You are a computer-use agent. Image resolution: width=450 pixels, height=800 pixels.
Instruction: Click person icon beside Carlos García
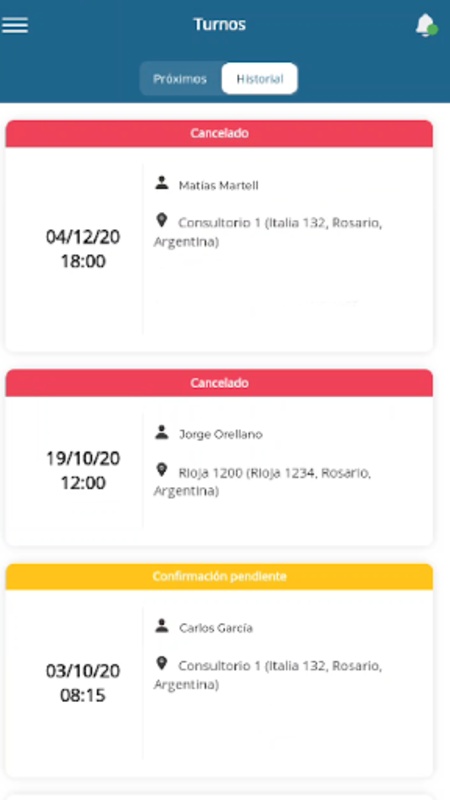[x=162, y=626]
